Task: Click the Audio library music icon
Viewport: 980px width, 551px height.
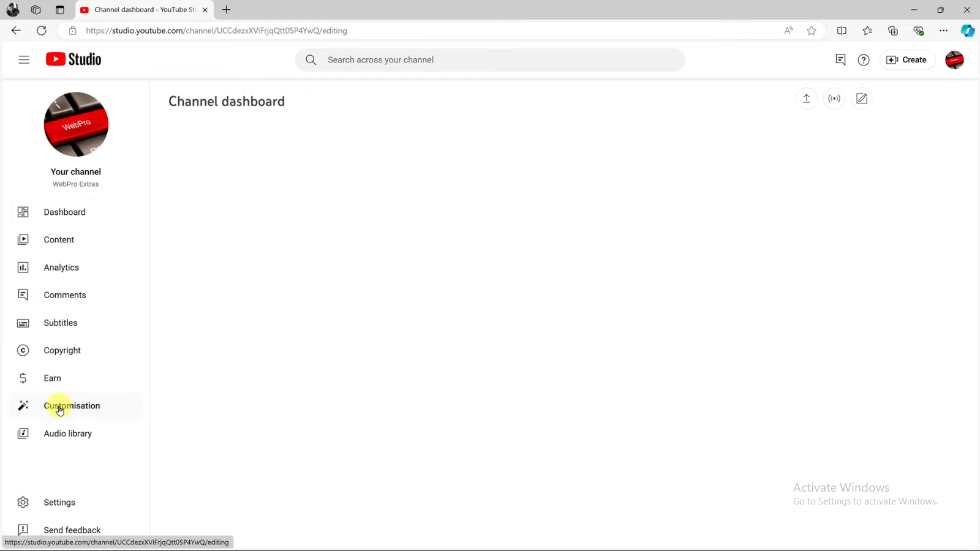Action: tap(23, 433)
